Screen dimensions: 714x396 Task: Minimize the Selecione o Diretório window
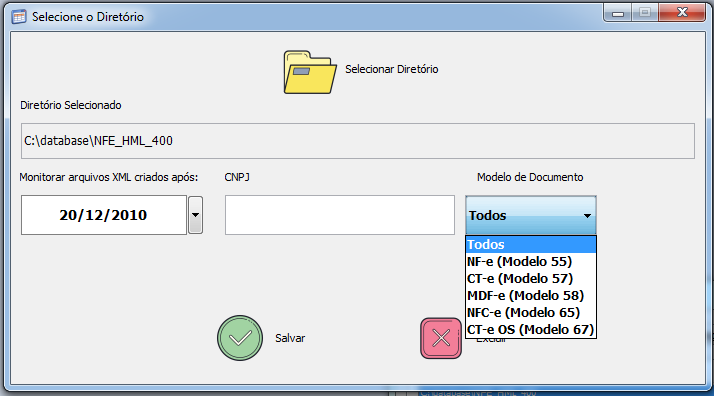(x=617, y=13)
